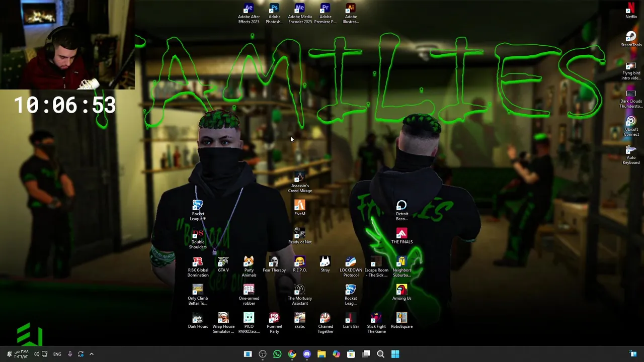Open the notification bell icon

click(x=9, y=354)
